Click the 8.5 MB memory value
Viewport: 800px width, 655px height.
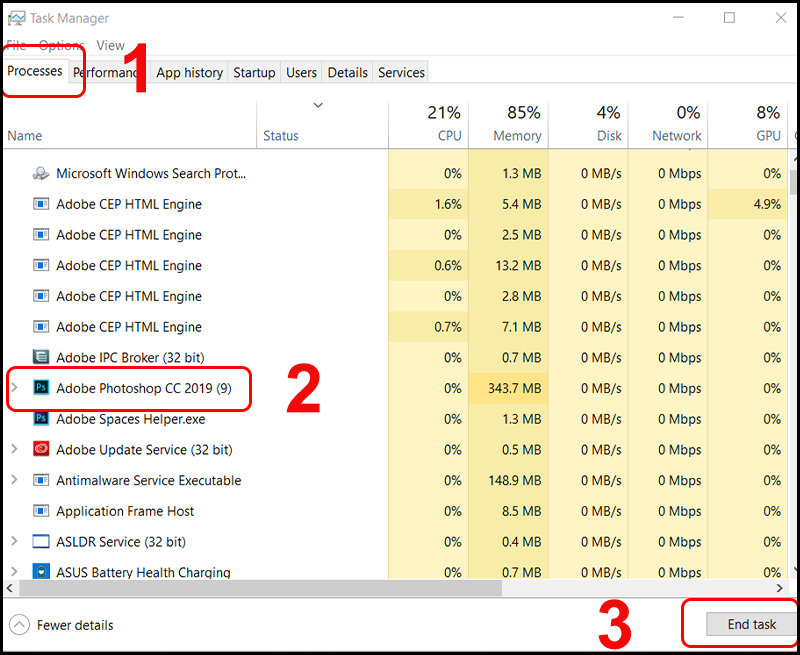click(x=521, y=511)
